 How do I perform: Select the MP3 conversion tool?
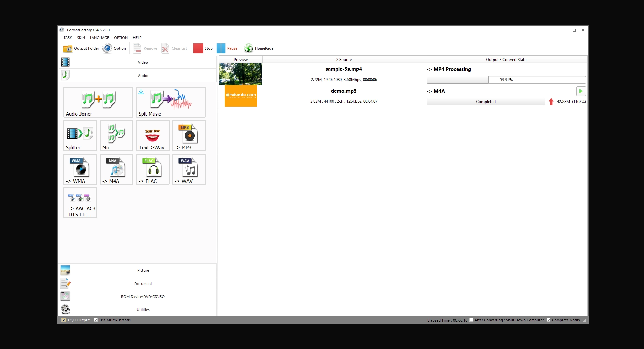click(189, 136)
